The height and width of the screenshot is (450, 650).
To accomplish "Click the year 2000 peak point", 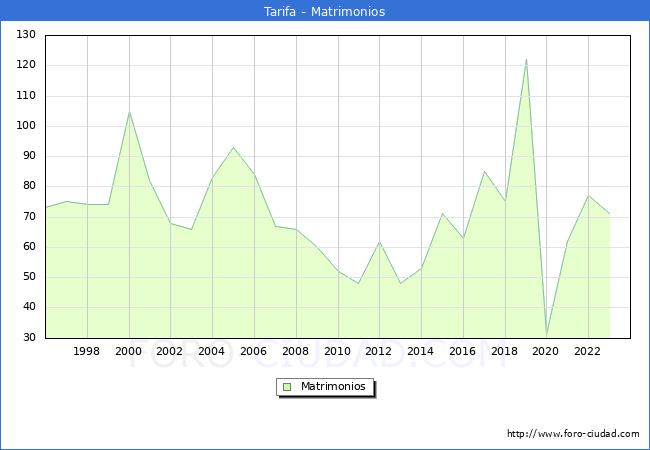I will tap(129, 111).
